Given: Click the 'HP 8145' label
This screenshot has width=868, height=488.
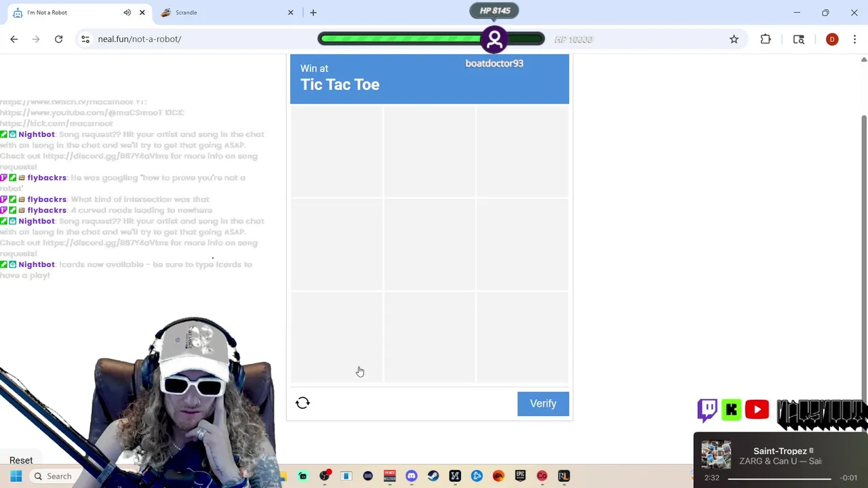Looking at the screenshot, I should [495, 11].
